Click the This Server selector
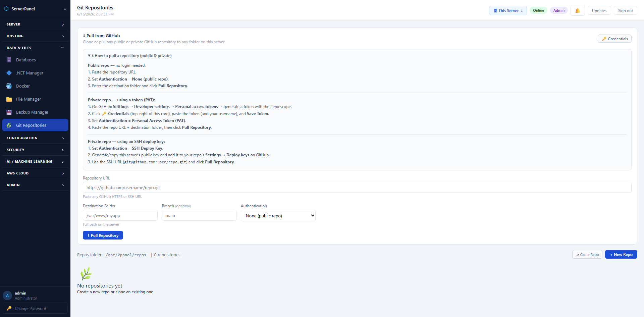Screen dimensions: 644x317 (508, 11)
